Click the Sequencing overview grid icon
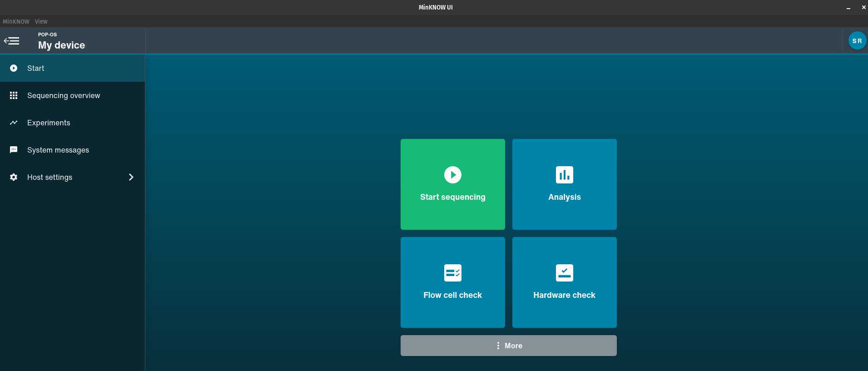Viewport: 868px width, 371px height. (14, 95)
